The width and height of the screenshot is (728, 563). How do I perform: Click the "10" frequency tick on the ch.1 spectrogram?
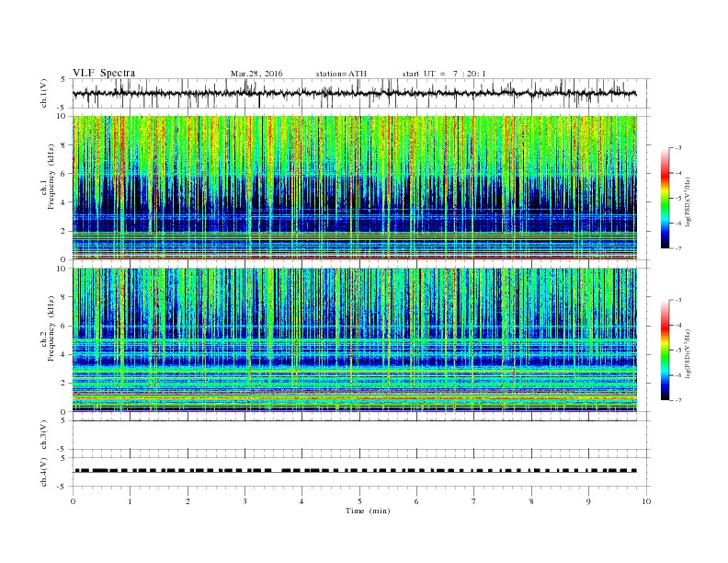point(63,116)
